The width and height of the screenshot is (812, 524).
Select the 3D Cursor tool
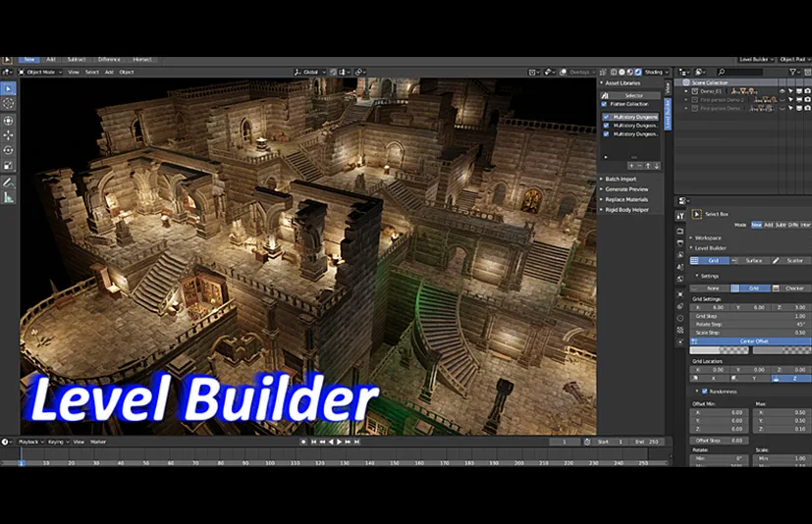pyautogui.click(x=8, y=104)
